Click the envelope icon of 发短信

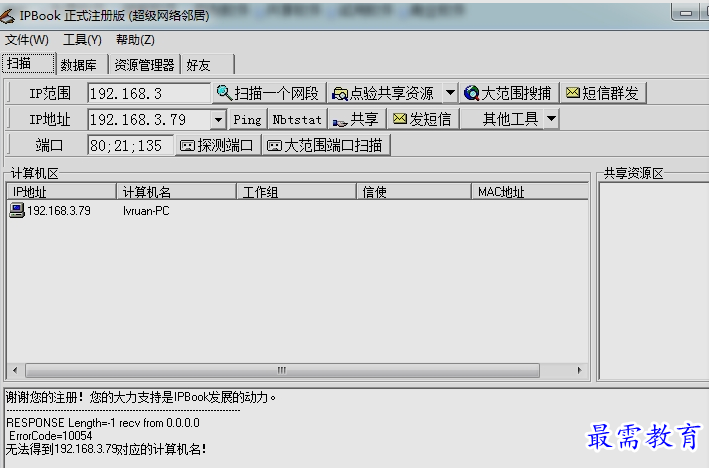tap(400, 119)
